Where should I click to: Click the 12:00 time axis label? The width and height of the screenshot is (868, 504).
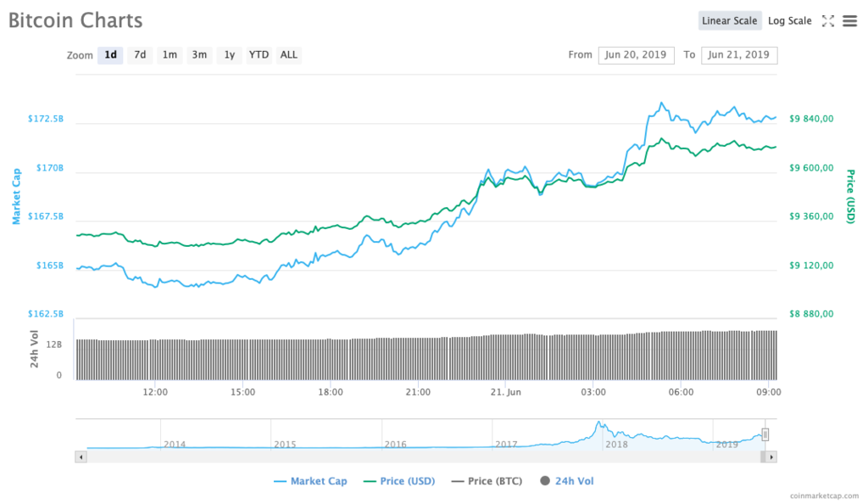click(x=155, y=391)
